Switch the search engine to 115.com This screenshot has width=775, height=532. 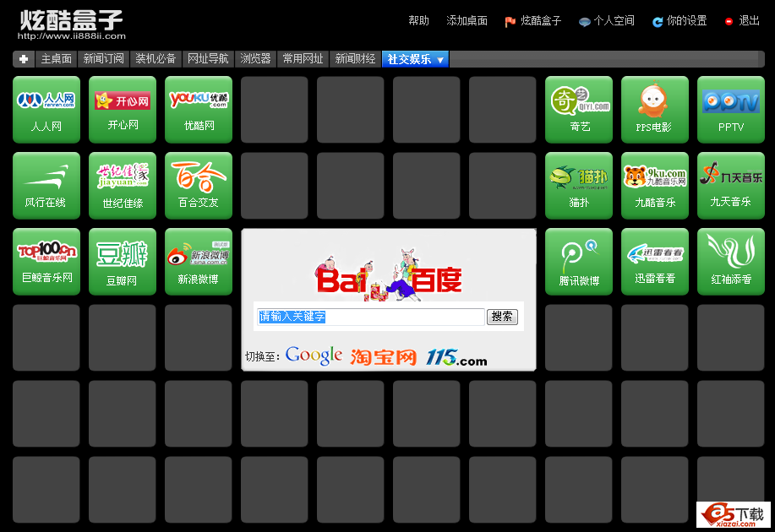(456, 357)
